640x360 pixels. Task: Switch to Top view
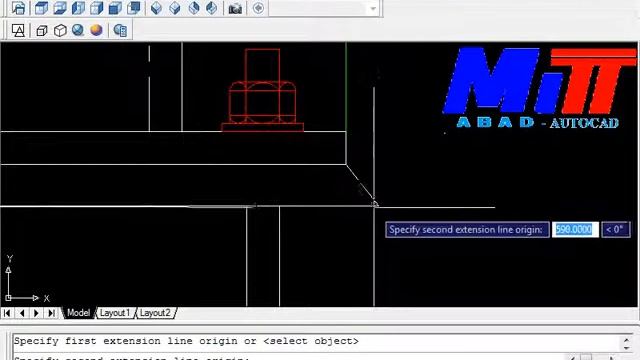41,8
